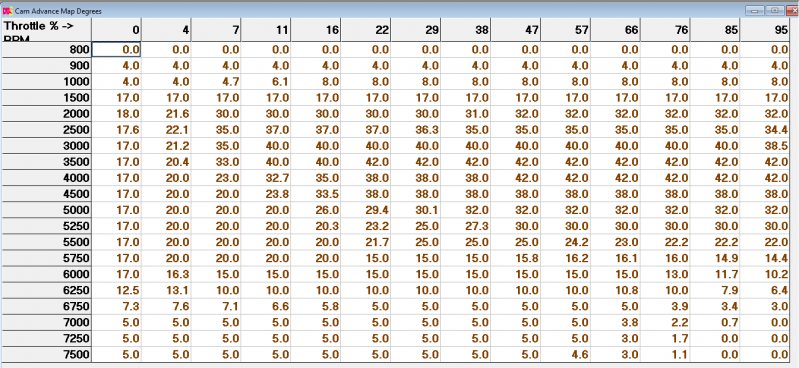The width and height of the screenshot is (799, 368).
Task: Click the 29.4 cell in 5000 RPM row
Action: tap(366, 210)
